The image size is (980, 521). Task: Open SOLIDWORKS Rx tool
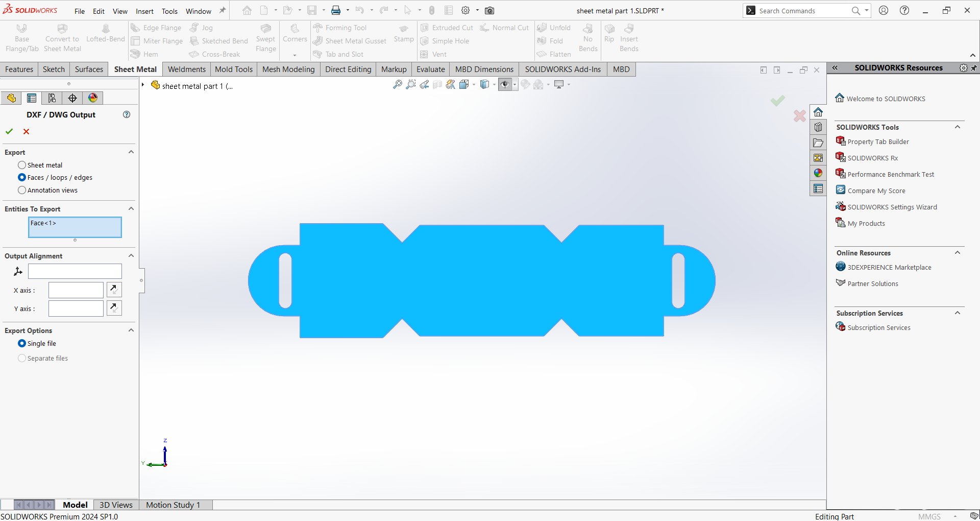tap(873, 158)
